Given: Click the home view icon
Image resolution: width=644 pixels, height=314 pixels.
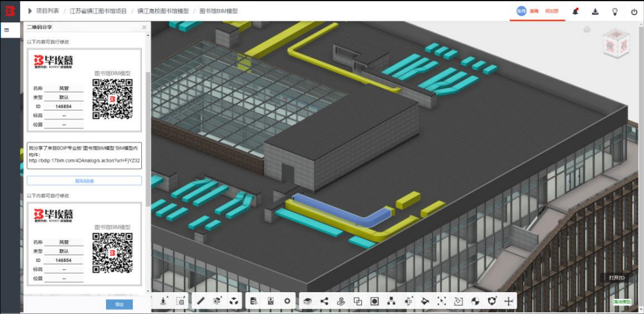Looking at the screenshot, I should click(x=587, y=29).
